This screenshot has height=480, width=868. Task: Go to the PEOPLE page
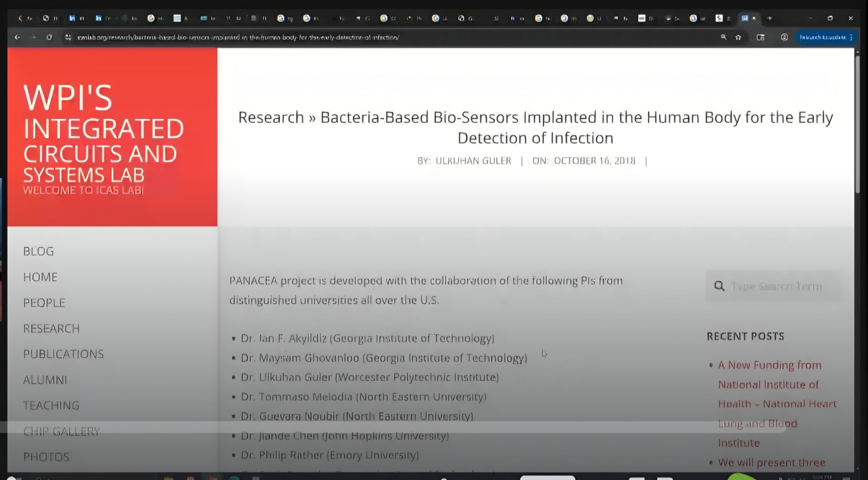coord(44,303)
